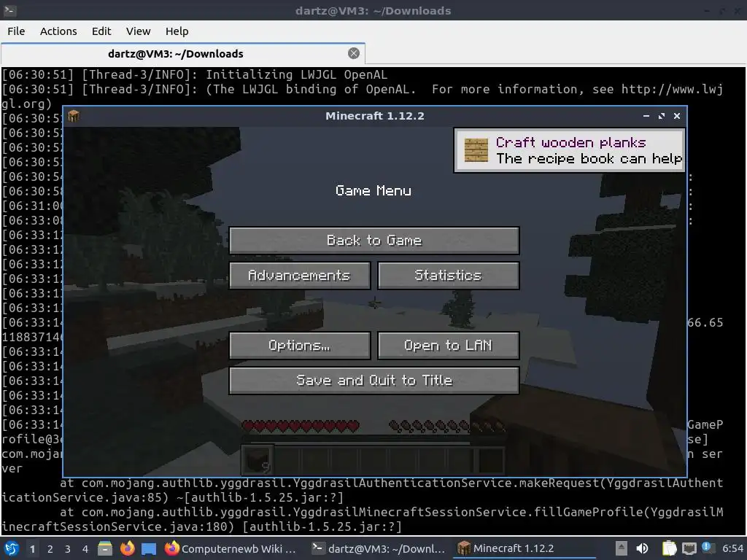Viewport: 747px width, 560px height.
Task: Open the terminal Help menu
Action: click(177, 31)
